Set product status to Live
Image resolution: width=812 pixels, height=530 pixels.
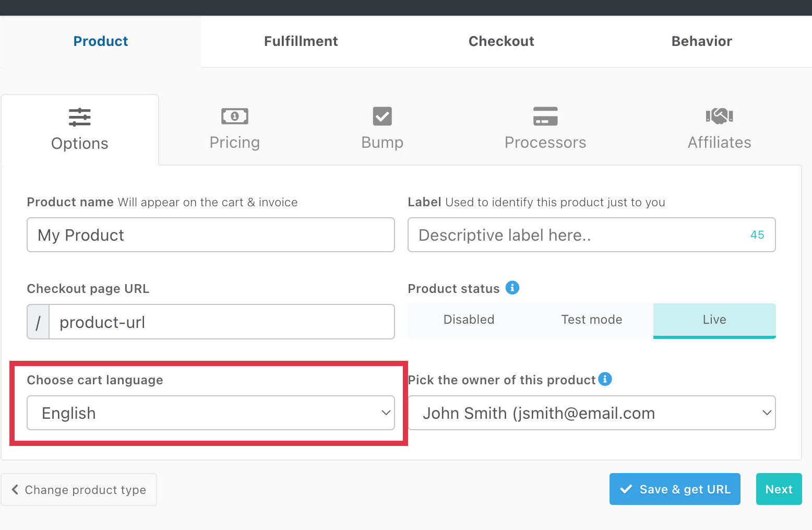714,320
